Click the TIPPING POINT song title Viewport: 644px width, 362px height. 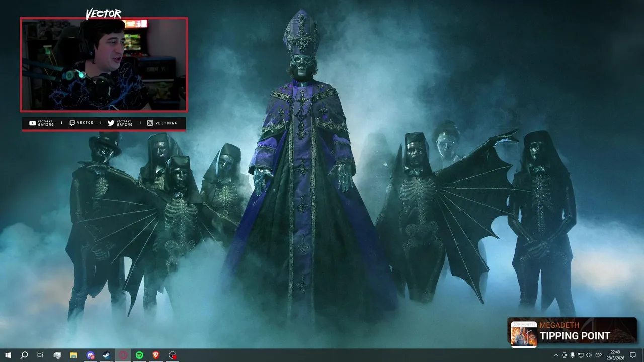pos(575,336)
